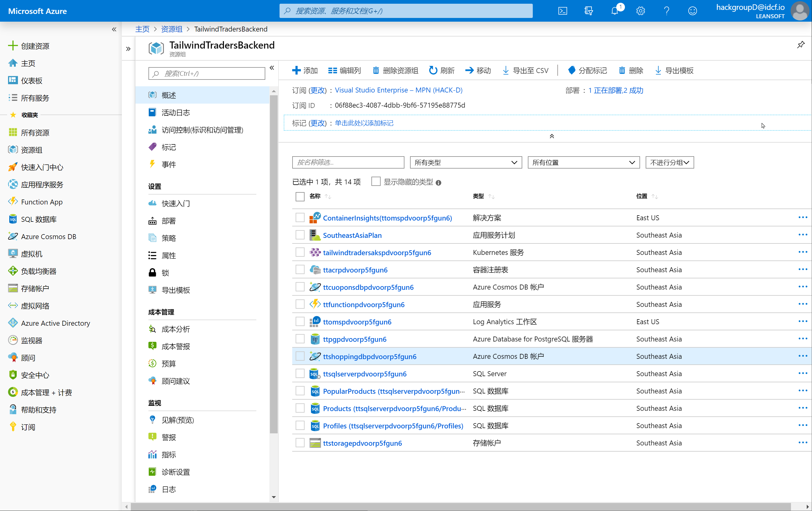This screenshot has width=812, height=511.
Task: Toggle the ttshoppingdbpdvoorp5fgun6 row checkbox
Action: pyautogui.click(x=300, y=356)
